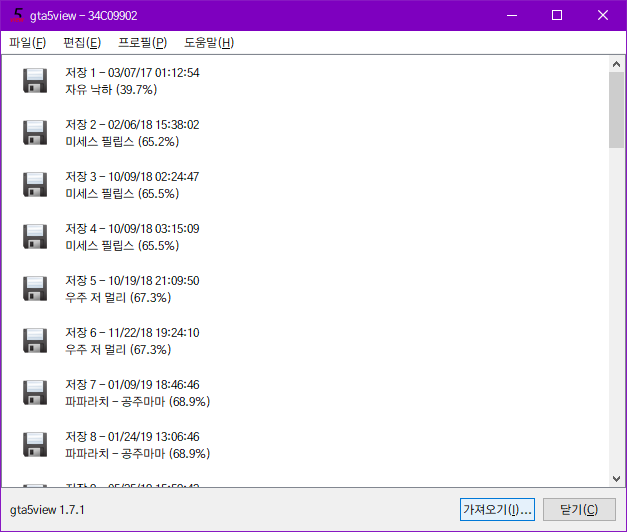Select the save icon beside 저장 4
The height and width of the screenshot is (532, 627).
[36, 237]
